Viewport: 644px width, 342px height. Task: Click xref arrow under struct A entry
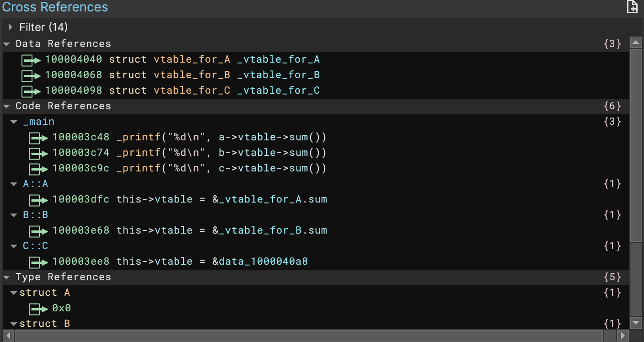point(38,309)
